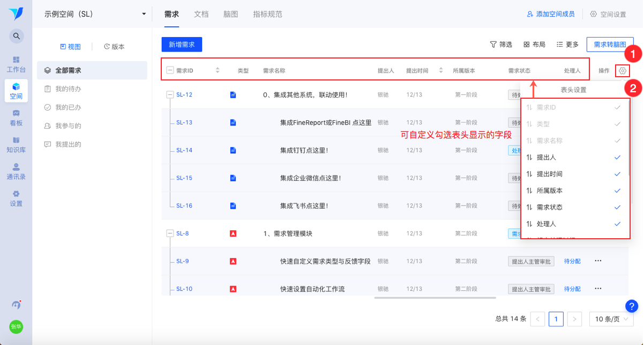Toggle 所属版本 field in header settings
The height and width of the screenshot is (345, 644).
pos(575,190)
